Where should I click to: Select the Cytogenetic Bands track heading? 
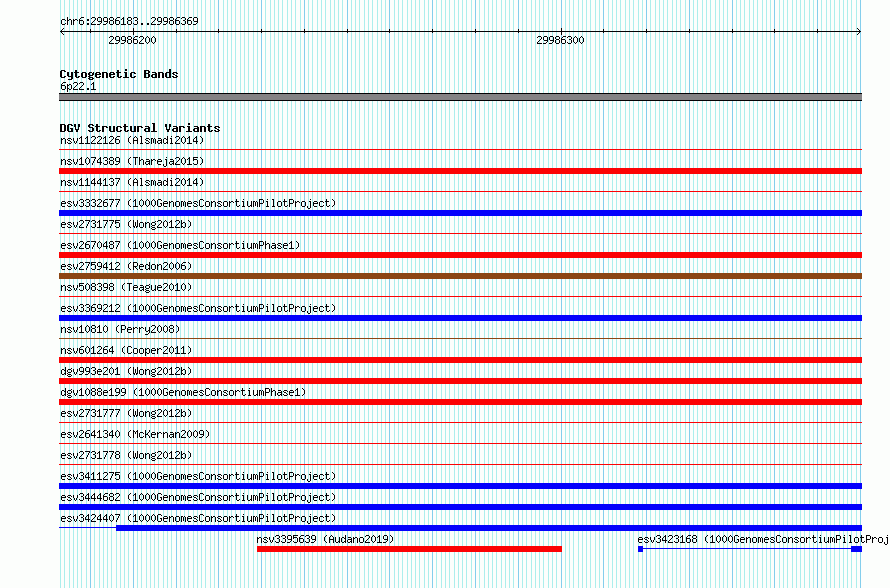click(x=119, y=74)
